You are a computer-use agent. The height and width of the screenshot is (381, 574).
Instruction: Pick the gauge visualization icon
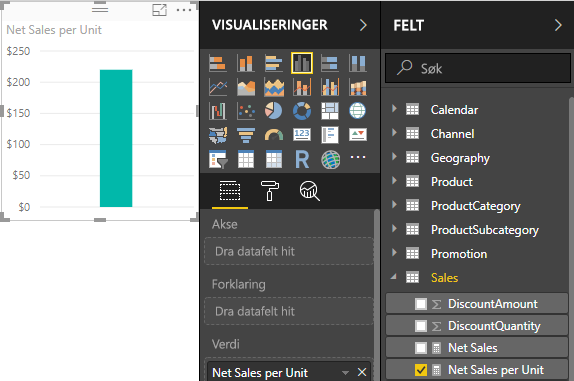pos(273,135)
